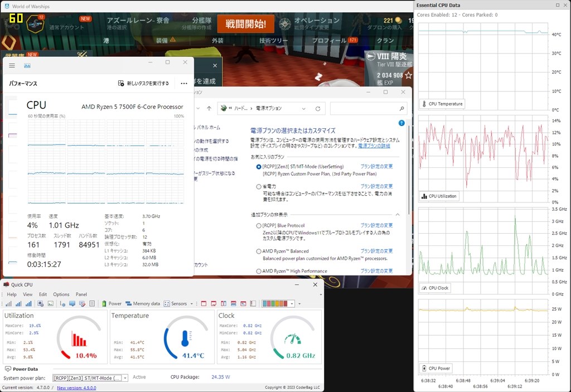Open the Sensors dropdown arrow
Viewport: 571px width, 392px height.
pyautogui.click(x=192, y=303)
